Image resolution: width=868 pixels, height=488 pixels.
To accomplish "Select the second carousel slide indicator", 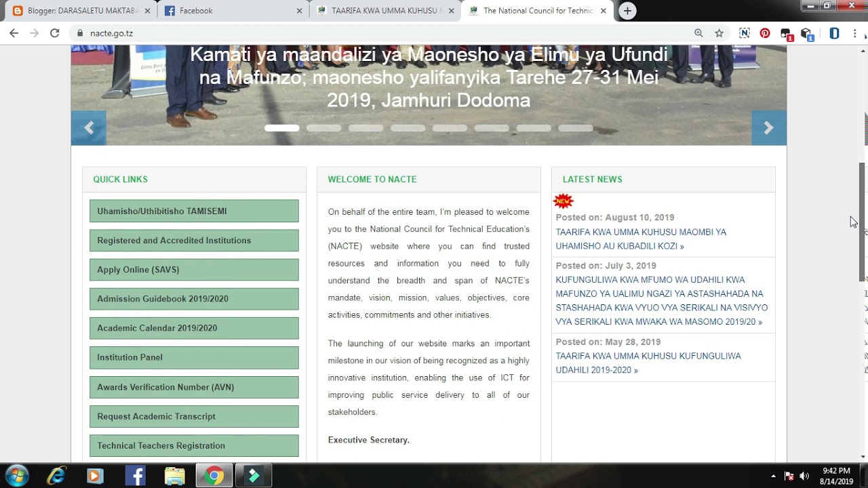I will click(x=323, y=128).
